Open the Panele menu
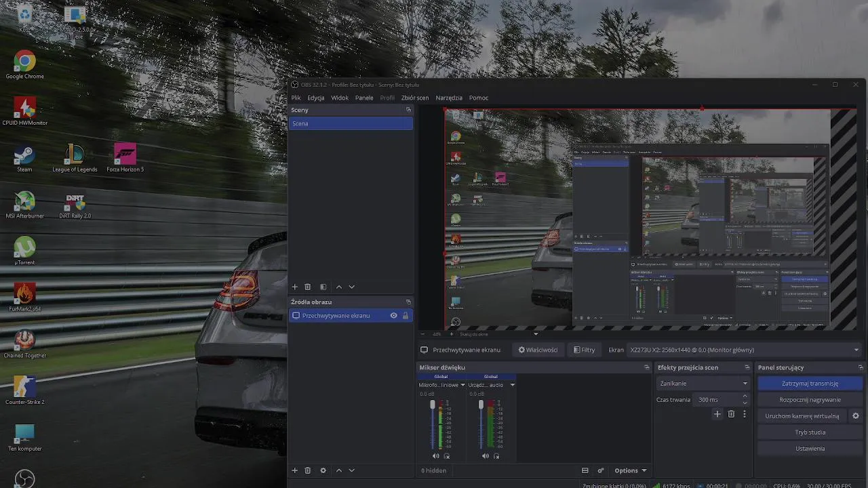 coord(364,98)
